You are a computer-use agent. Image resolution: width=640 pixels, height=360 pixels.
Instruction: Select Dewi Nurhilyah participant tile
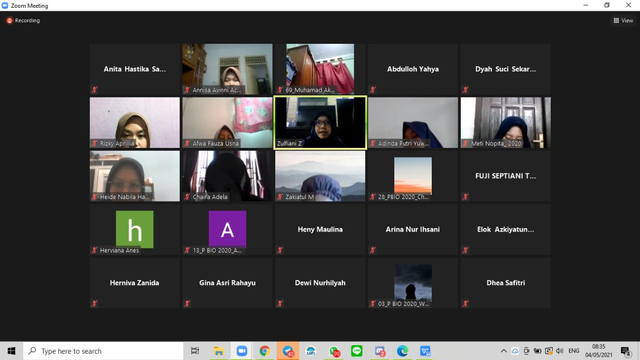(320, 283)
